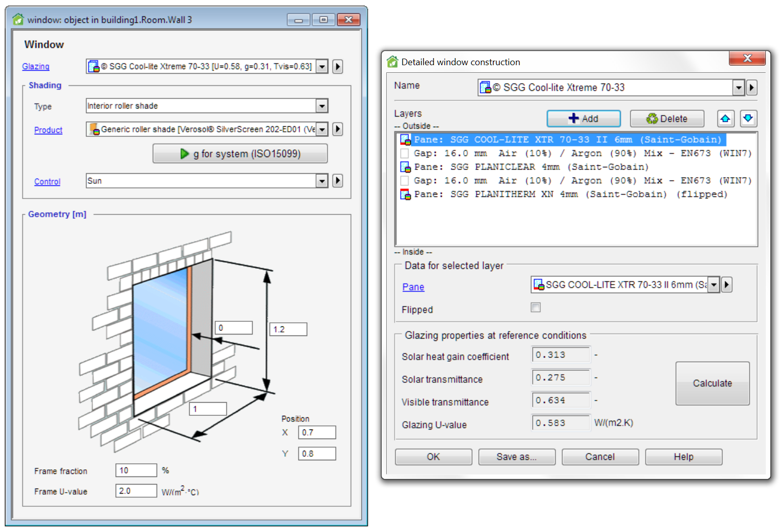Viewport: 781px width, 532px height.
Task: Click the Frame fraction input field
Action: 136,470
